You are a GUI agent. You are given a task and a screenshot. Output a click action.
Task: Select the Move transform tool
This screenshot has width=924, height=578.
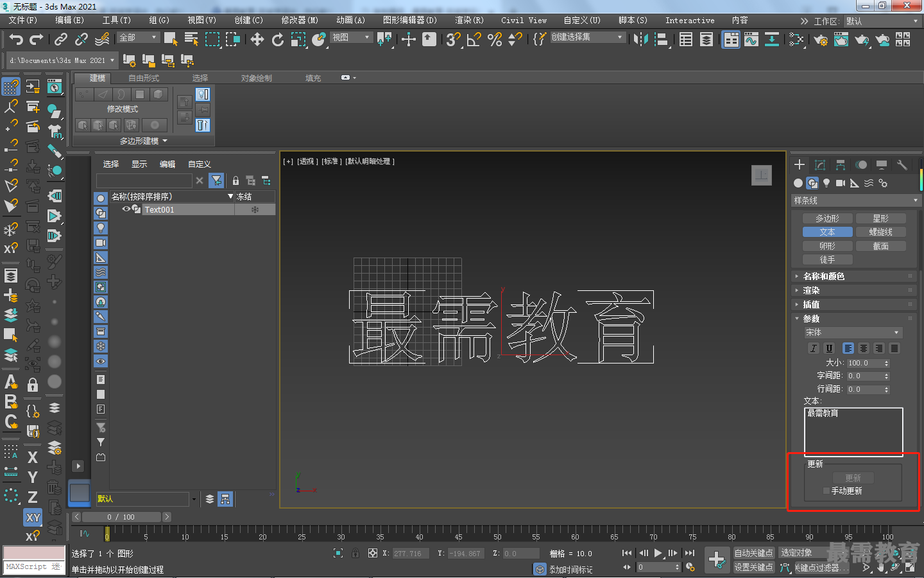pyautogui.click(x=257, y=40)
